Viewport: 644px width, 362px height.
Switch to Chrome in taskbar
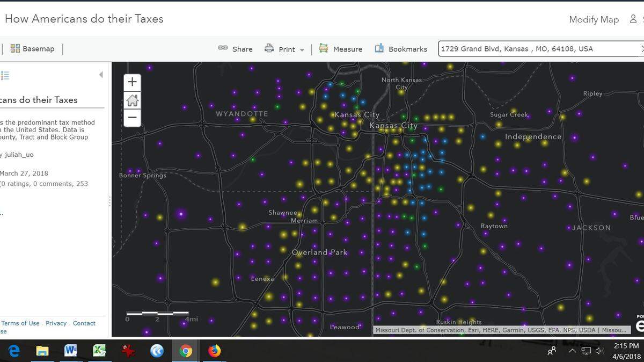(x=186, y=351)
